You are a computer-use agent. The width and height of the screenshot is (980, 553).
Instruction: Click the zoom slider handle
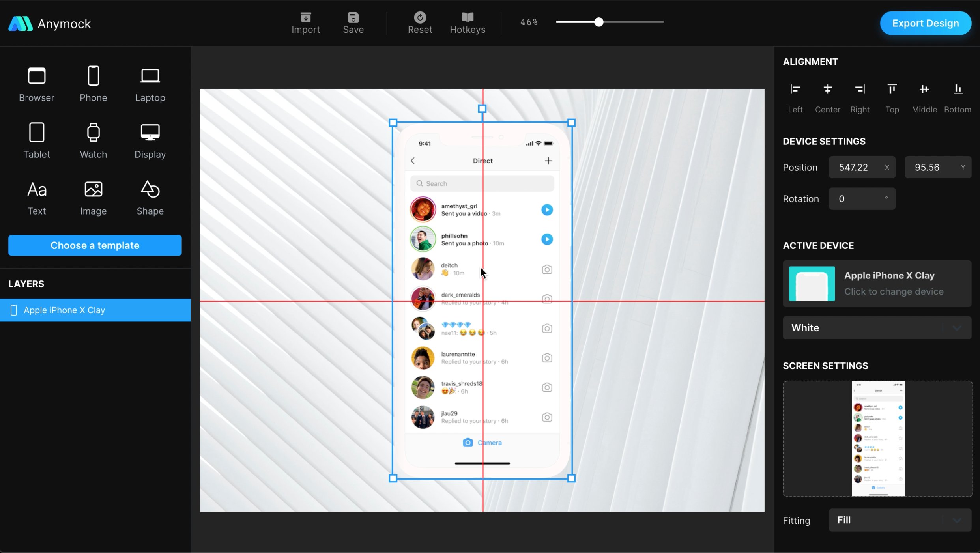[598, 22]
